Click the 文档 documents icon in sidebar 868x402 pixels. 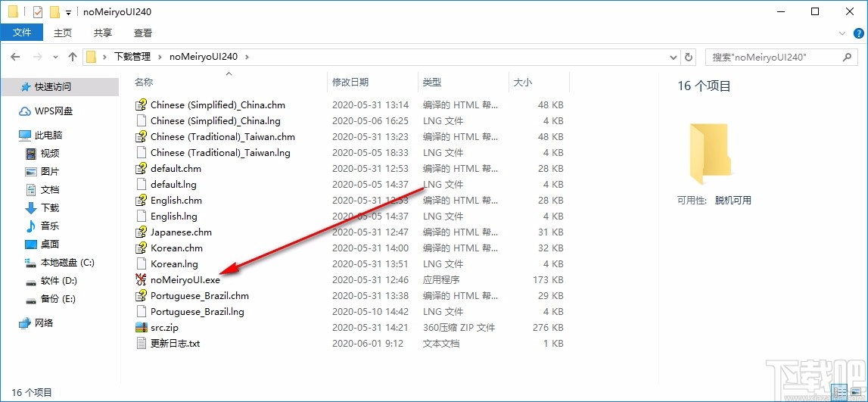31,190
